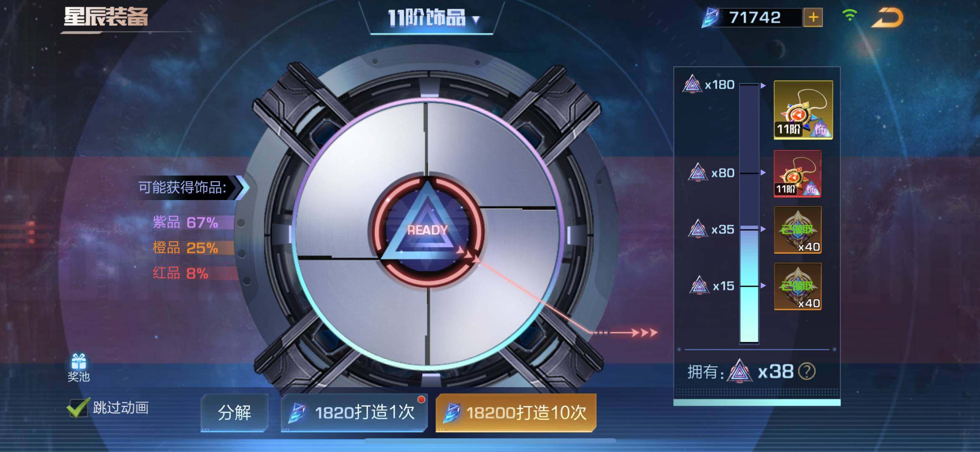Screen dimensions: 980x452
Task: Tap the triangle token icon beside x180
Action: coord(692,84)
